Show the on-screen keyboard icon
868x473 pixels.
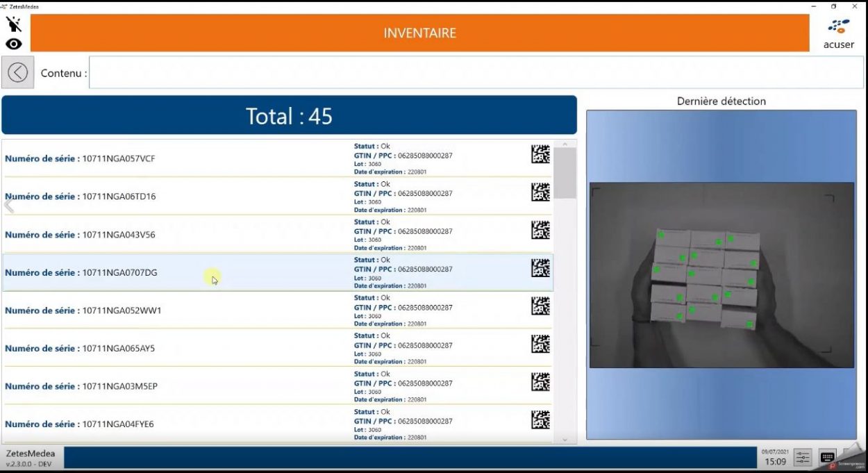point(827,457)
